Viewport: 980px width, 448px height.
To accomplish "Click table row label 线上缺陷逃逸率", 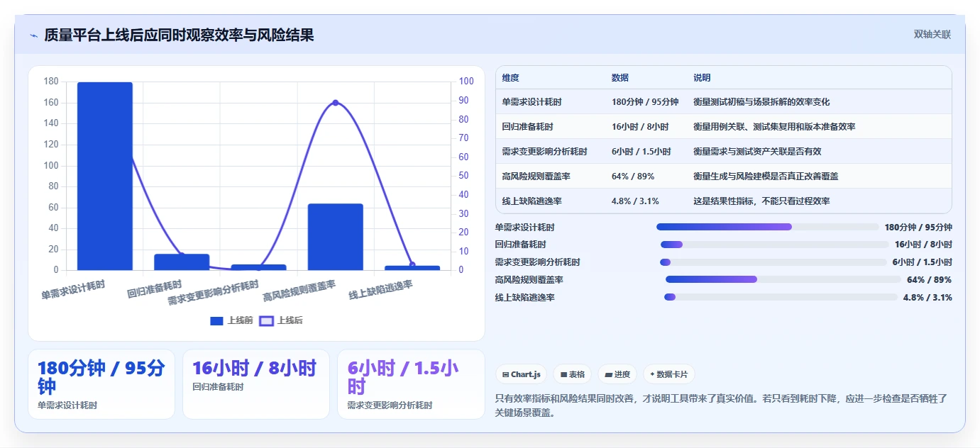I will pyautogui.click(x=532, y=201).
